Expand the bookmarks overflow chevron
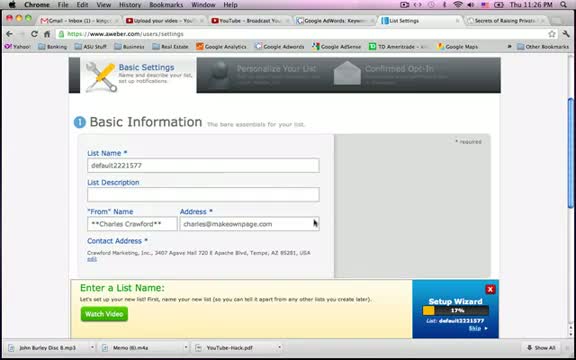The height and width of the screenshot is (360, 576). point(509,47)
